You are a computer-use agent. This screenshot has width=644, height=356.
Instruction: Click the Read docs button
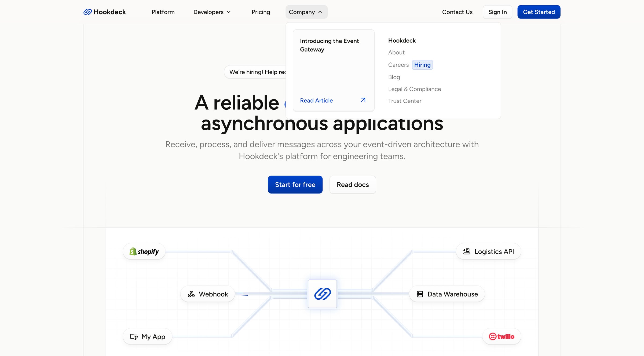pos(353,185)
